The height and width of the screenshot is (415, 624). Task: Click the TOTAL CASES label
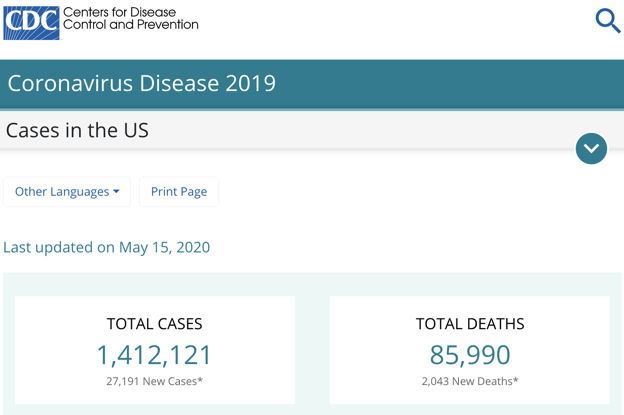pyautogui.click(x=154, y=324)
